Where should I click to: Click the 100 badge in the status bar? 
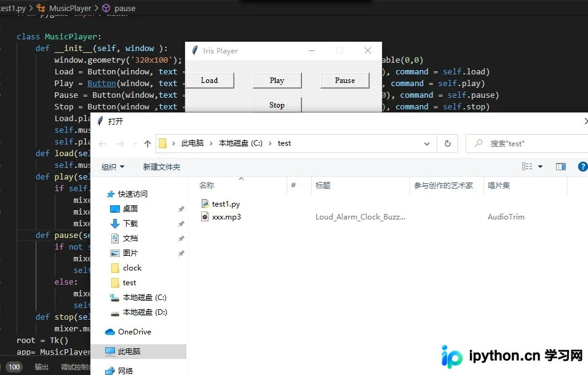[14, 367]
